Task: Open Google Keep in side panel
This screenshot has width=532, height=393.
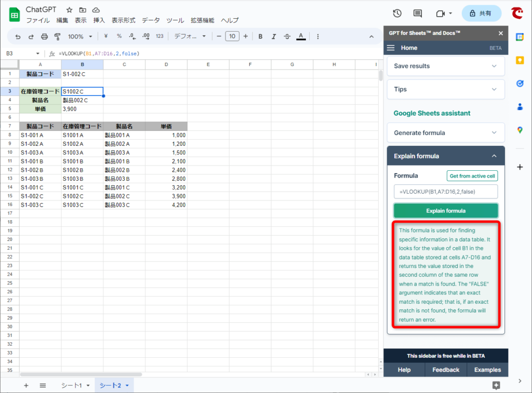Action: click(x=520, y=60)
